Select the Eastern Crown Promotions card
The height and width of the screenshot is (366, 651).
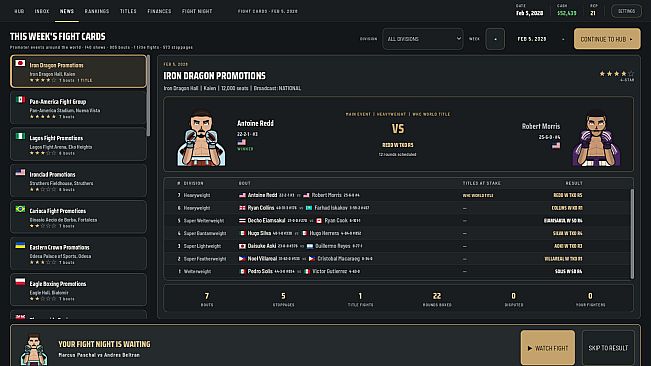tap(78, 253)
